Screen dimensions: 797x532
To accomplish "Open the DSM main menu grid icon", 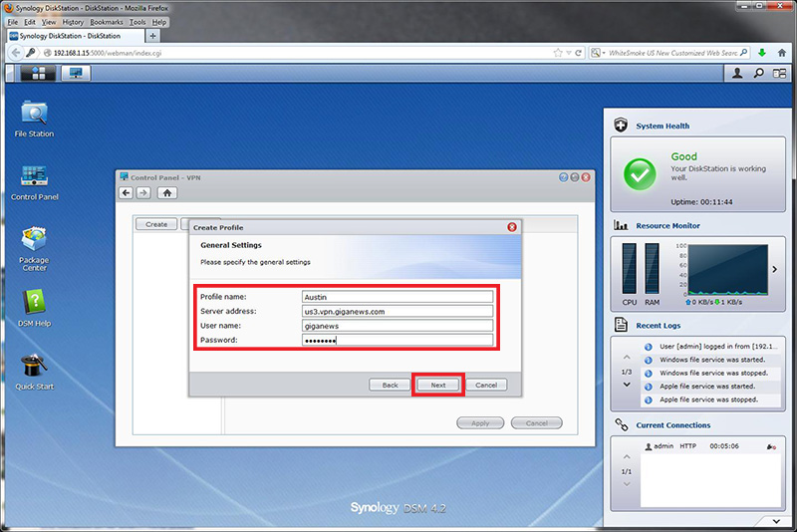I will tap(39, 74).
